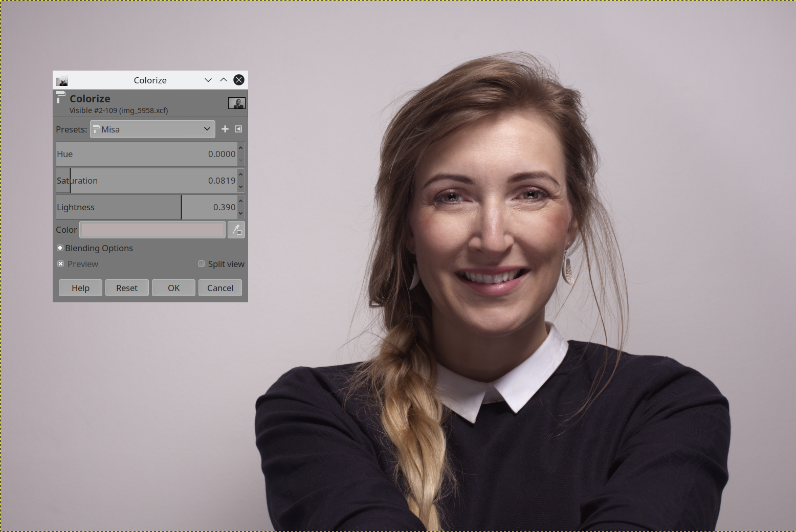This screenshot has width=796, height=532.
Task: Save current settings with the plus icon
Action: click(225, 129)
